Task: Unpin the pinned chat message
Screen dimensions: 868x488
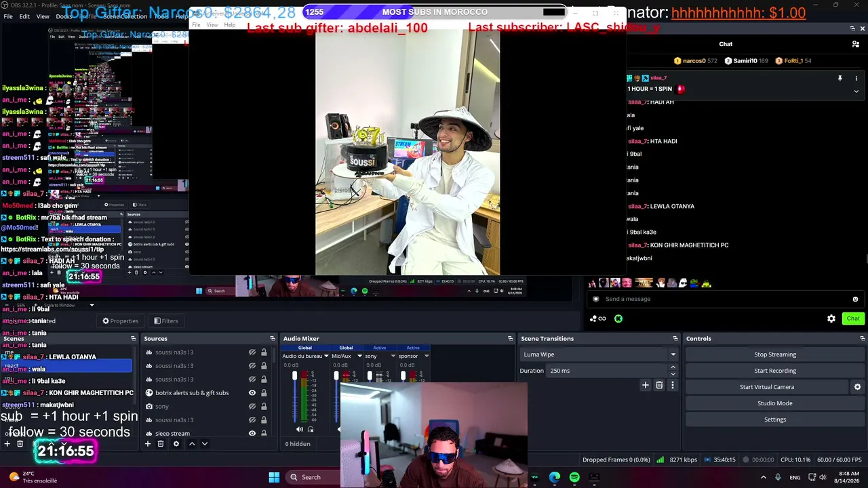Action: (x=840, y=79)
